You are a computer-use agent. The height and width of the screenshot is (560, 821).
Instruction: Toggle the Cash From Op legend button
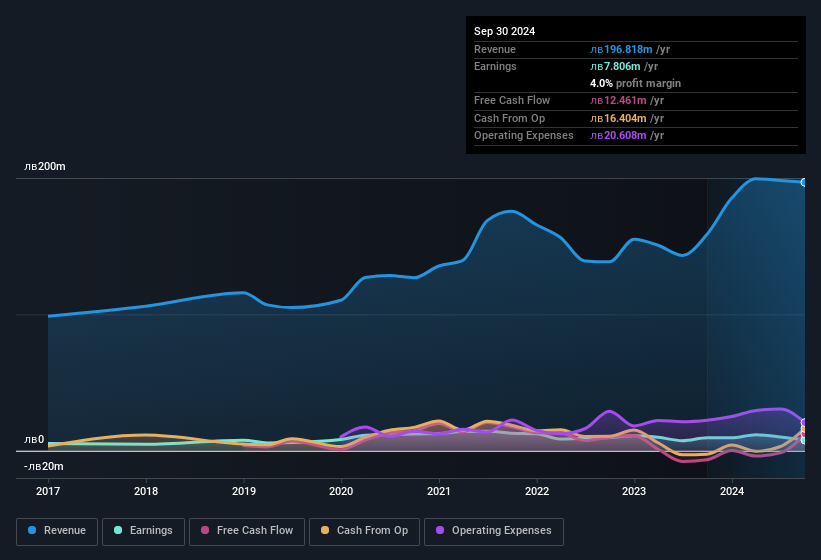[x=364, y=531]
